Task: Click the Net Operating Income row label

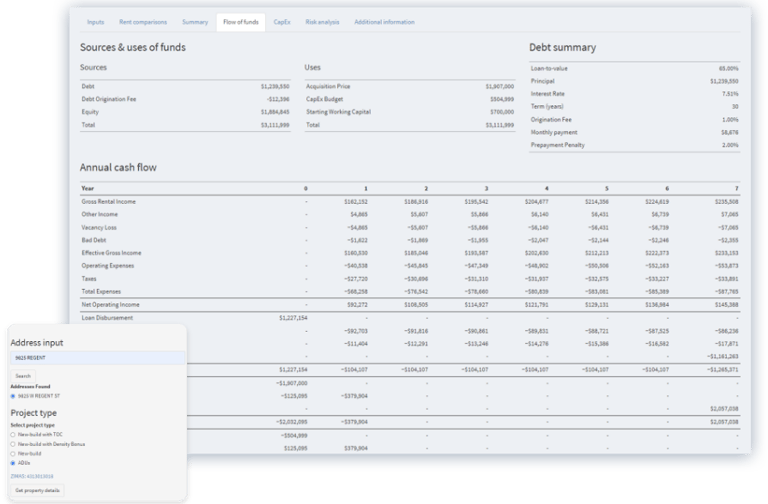Action: [x=110, y=305]
